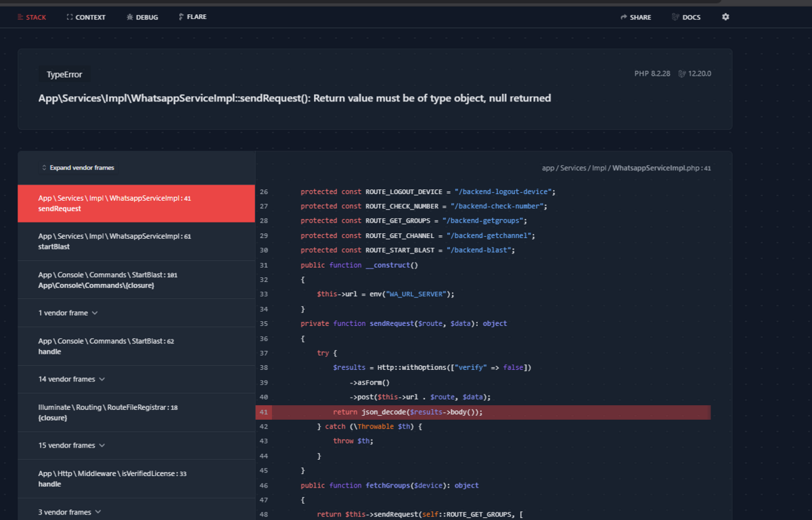Click the Flare icon in navbar

181,17
